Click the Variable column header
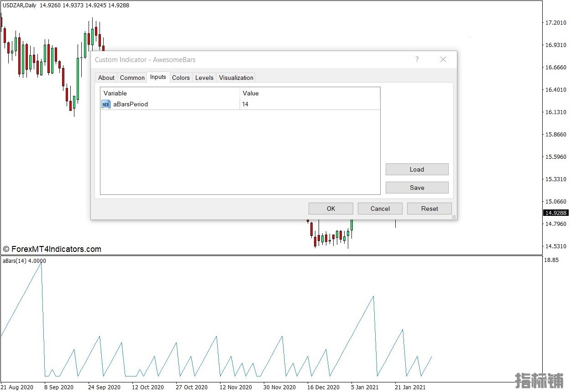The width and height of the screenshot is (571, 392). (170, 93)
